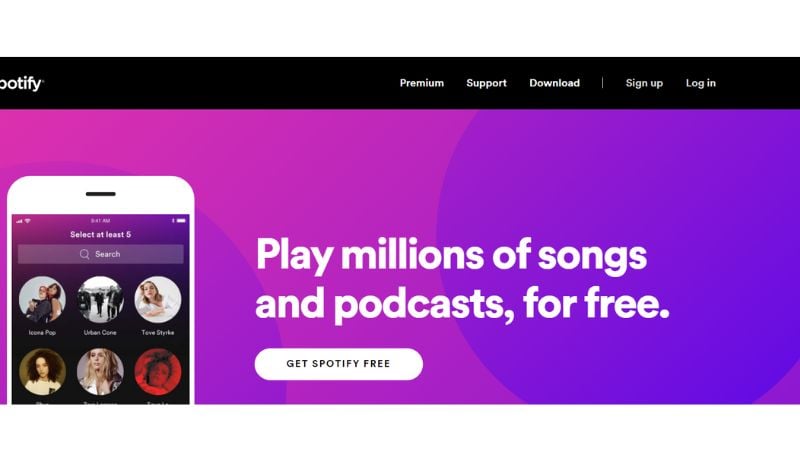Click the GET SPOTIFY FREE button

[339, 364]
